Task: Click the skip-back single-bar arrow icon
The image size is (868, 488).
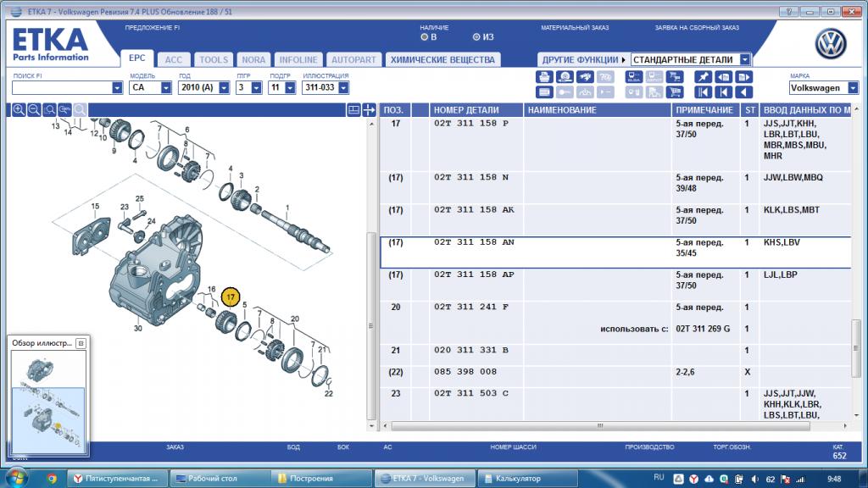Action: point(724,92)
